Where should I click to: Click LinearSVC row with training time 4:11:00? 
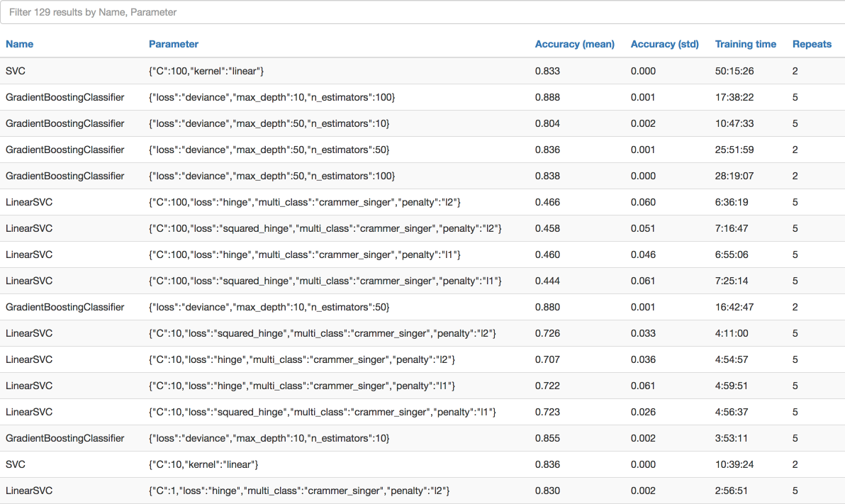[422, 333]
